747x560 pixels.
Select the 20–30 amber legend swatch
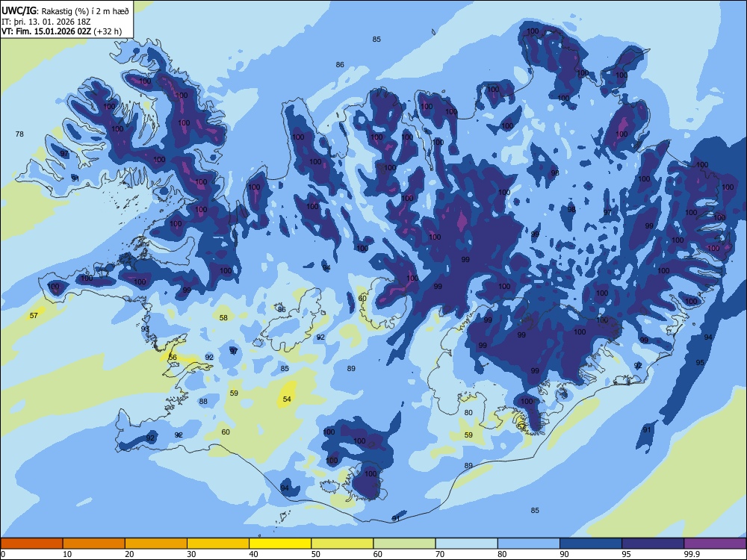[x=156, y=544]
